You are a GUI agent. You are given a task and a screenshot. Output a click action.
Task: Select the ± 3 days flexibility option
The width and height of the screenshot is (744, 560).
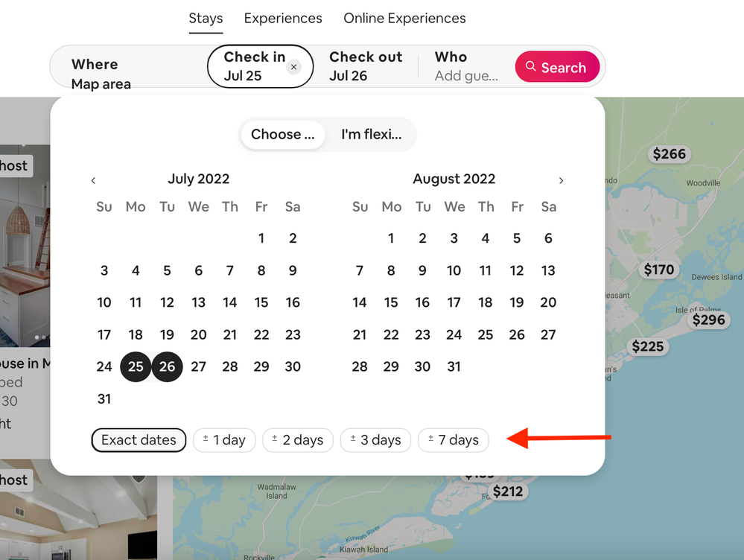pos(375,440)
